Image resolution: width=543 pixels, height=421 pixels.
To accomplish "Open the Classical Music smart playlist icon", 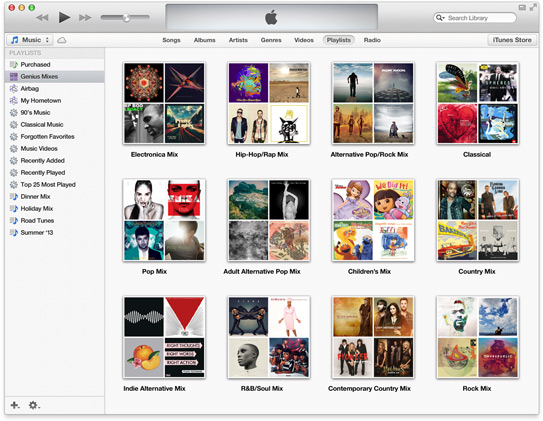I will point(14,124).
